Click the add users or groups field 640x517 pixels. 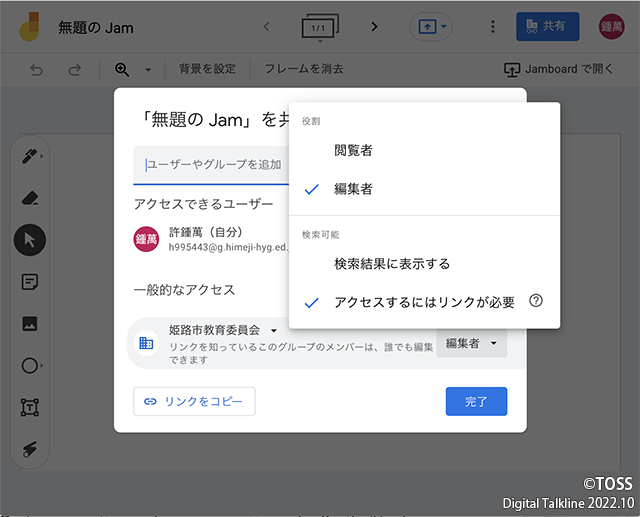click(212, 165)
